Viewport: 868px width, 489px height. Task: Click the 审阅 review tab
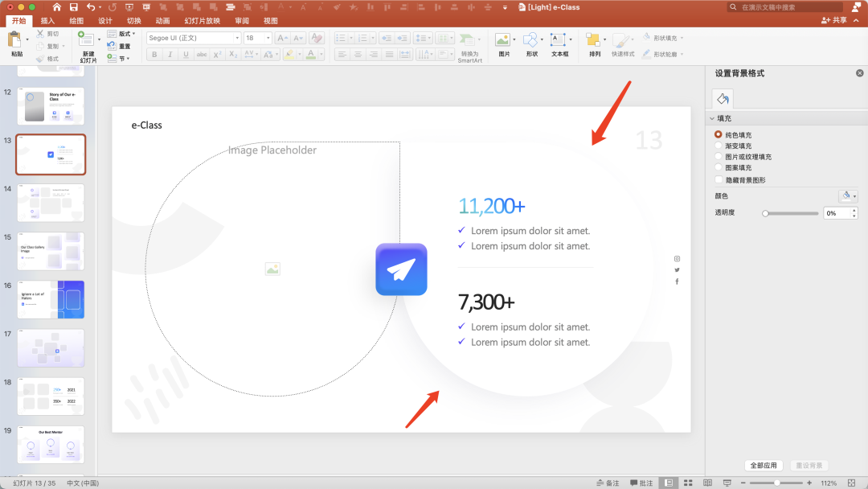242,20
